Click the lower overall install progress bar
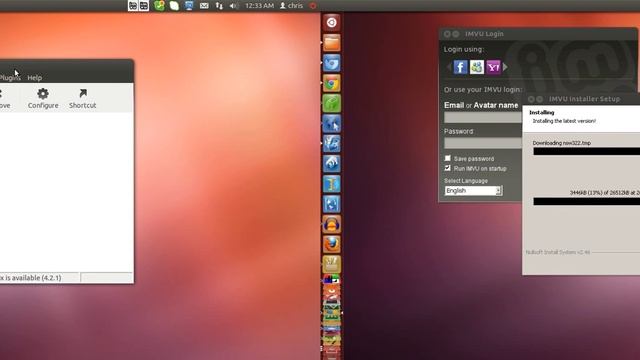 [x=587, y=201]
